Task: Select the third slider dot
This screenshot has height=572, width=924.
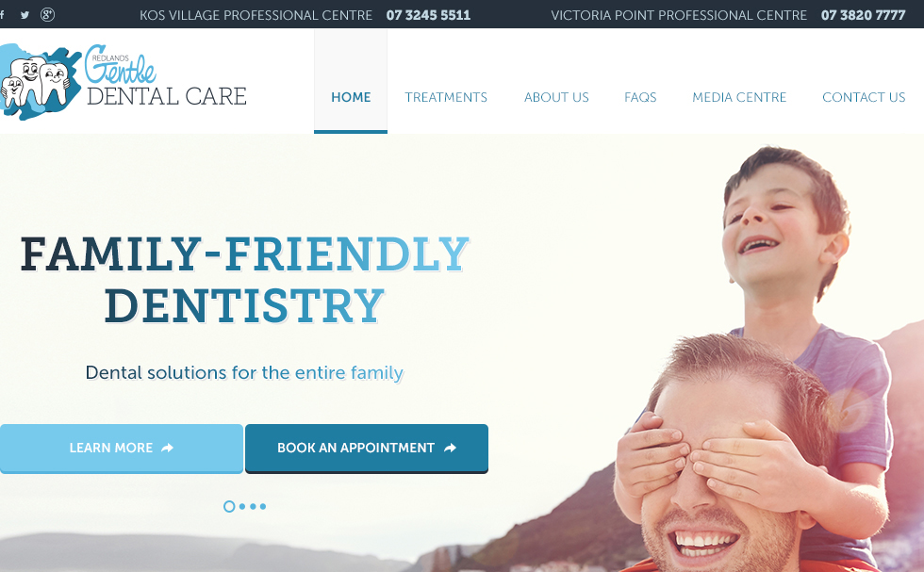Action: [253, 507]
